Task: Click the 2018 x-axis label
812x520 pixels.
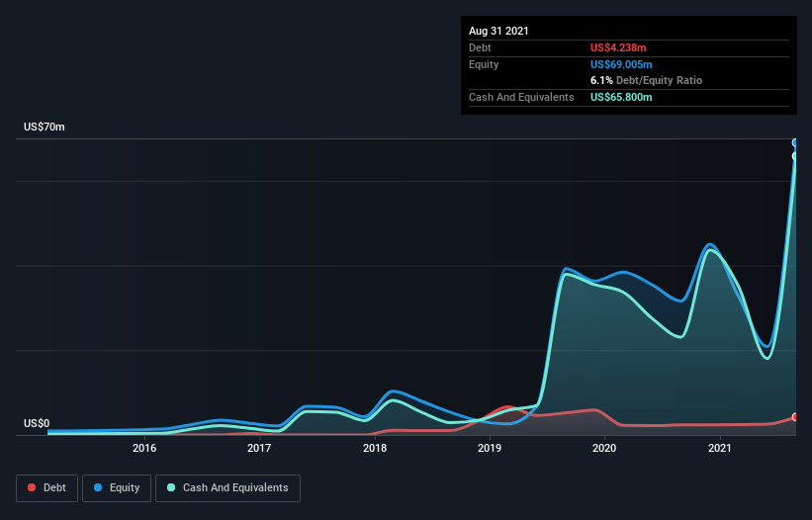Action: 375,448
